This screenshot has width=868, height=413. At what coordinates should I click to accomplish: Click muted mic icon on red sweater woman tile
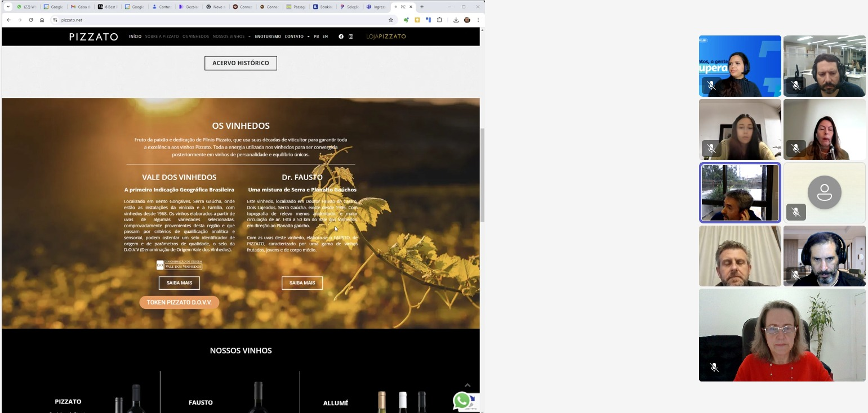tap(714, 367)
